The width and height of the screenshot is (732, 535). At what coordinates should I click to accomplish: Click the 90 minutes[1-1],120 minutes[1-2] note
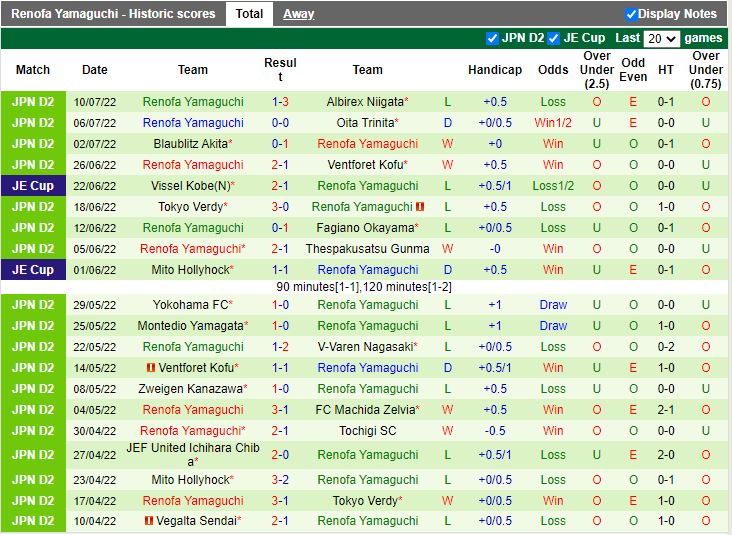[364, 287]
